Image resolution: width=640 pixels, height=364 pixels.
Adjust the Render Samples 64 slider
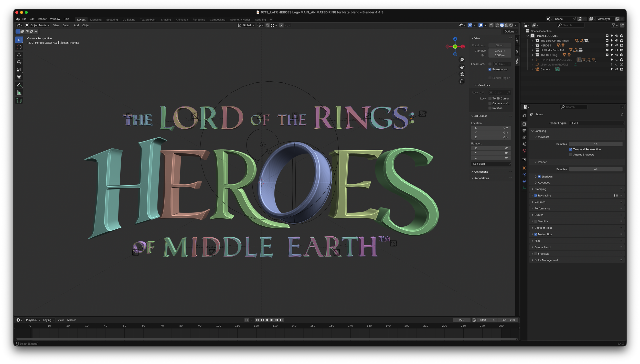tap(595, 169)
